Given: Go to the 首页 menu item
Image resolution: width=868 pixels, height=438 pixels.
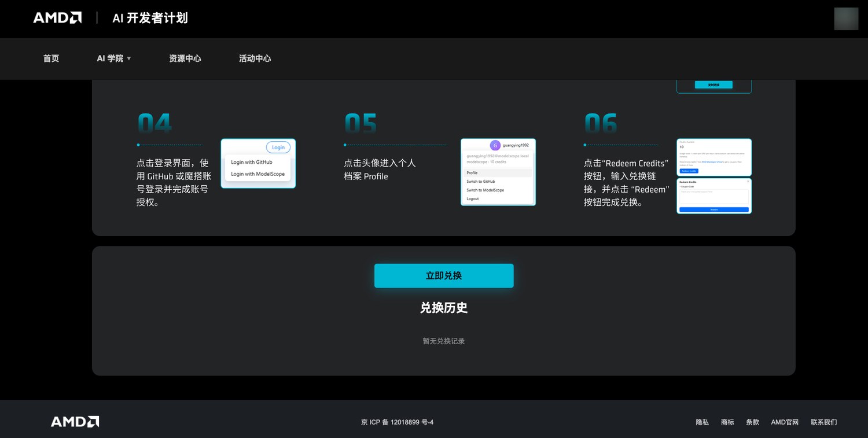Looking at the screenshot, I should pyautogui.click(x=51, y=58).
